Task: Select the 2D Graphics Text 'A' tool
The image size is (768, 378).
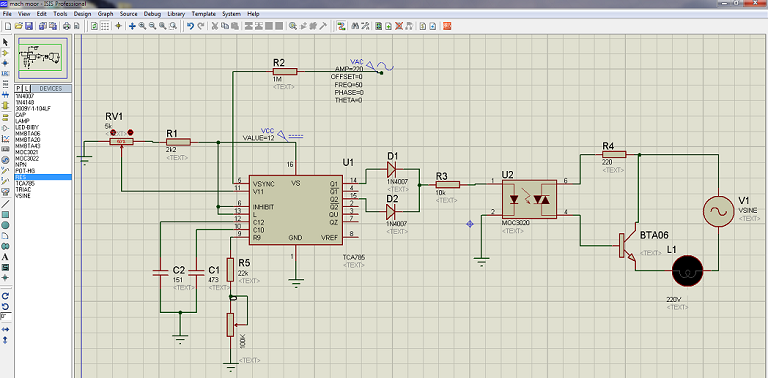Action: (x=5, y=257)
